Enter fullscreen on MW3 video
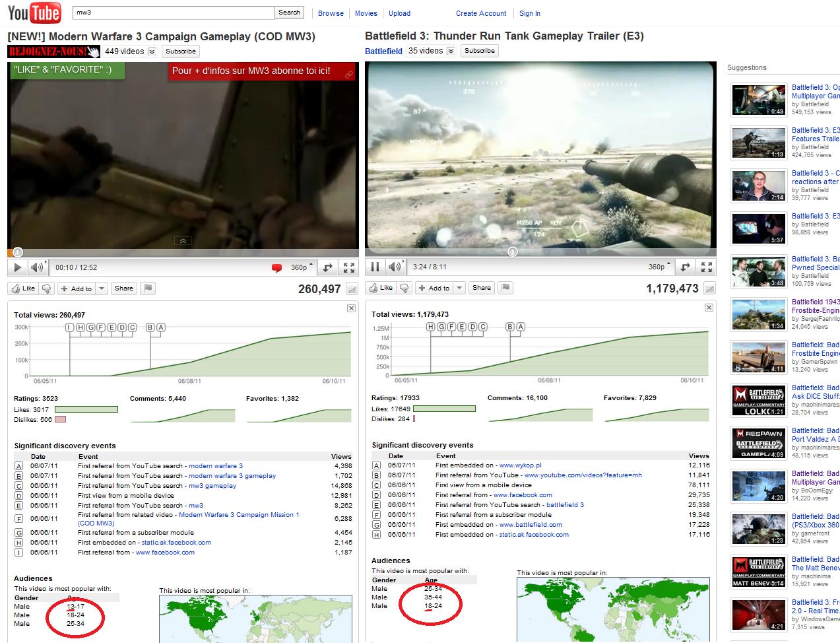This screenshot has width=840, height=643. coord(349,267)
